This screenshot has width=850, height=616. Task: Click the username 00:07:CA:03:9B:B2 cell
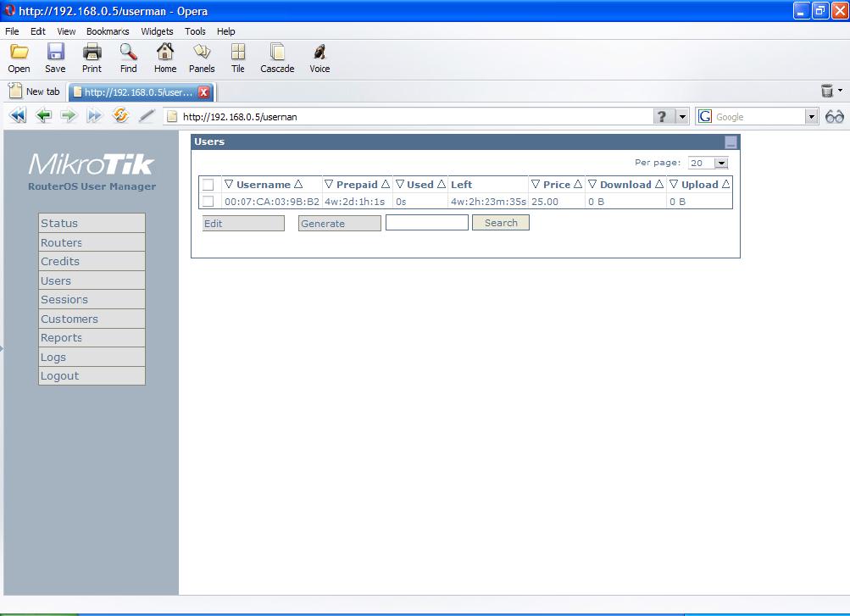tap(271, 202)
